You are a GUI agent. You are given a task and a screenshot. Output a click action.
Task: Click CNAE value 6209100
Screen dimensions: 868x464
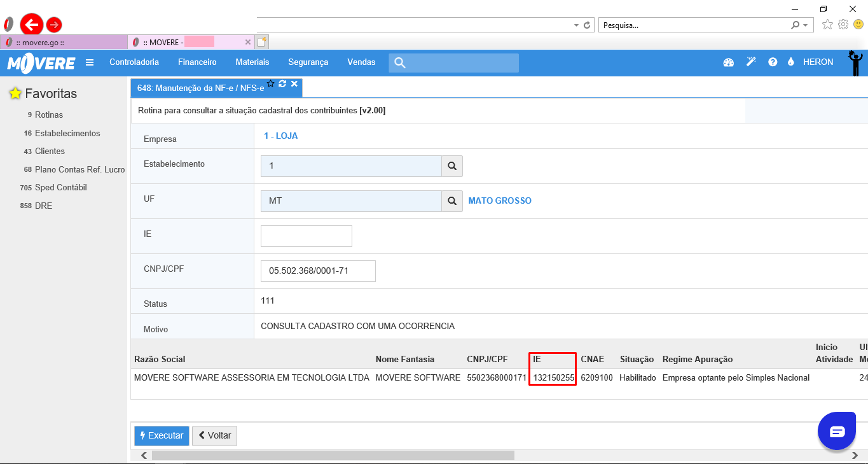point(596,378)
